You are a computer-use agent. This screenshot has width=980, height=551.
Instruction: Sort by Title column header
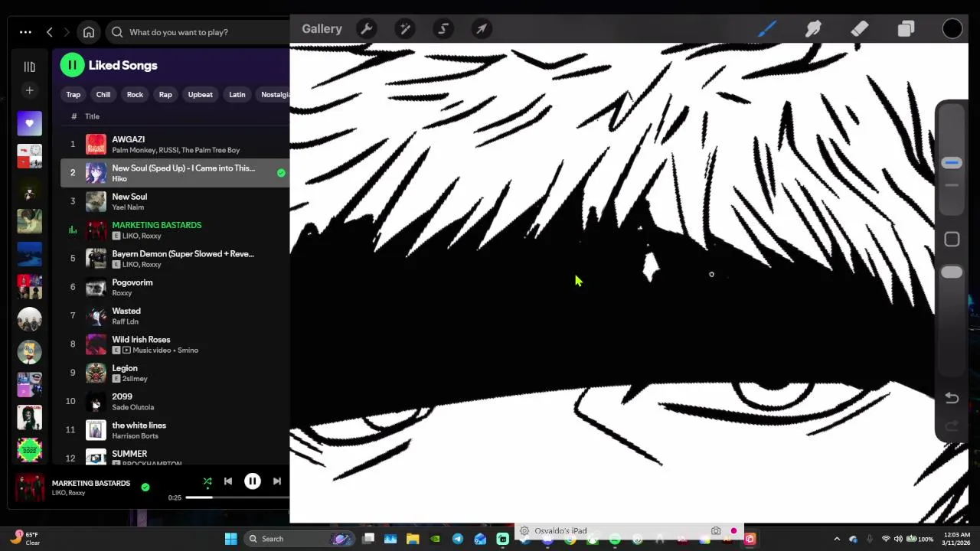pyautogui.click(x=92, y=116)
